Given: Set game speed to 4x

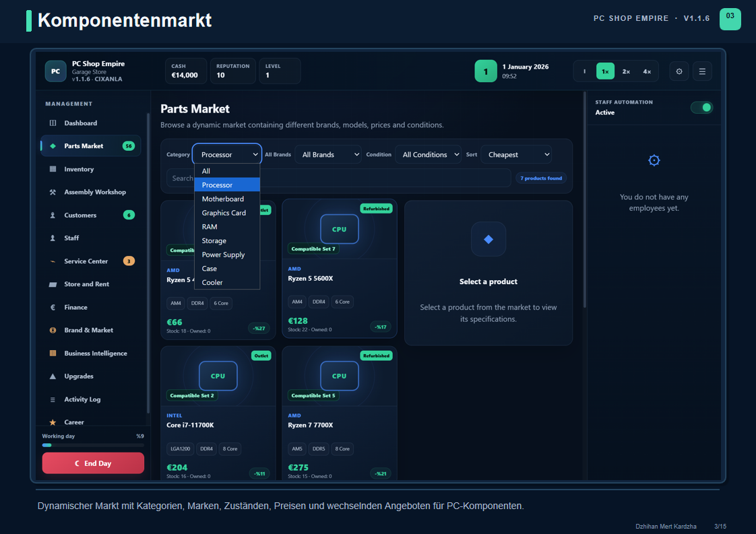Looking at the screenshot, I should [x=647, y=71].
